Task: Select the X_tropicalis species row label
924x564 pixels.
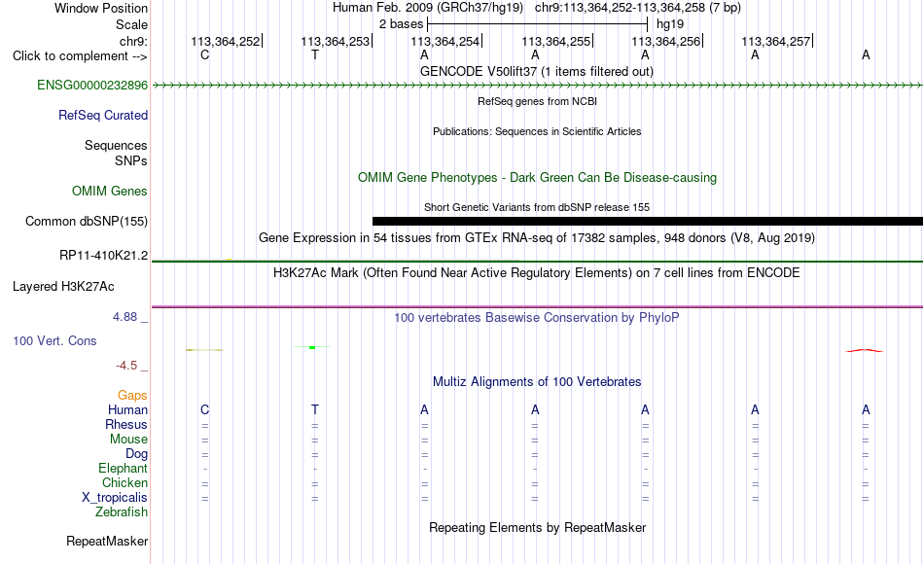Action: click(115, 498)
